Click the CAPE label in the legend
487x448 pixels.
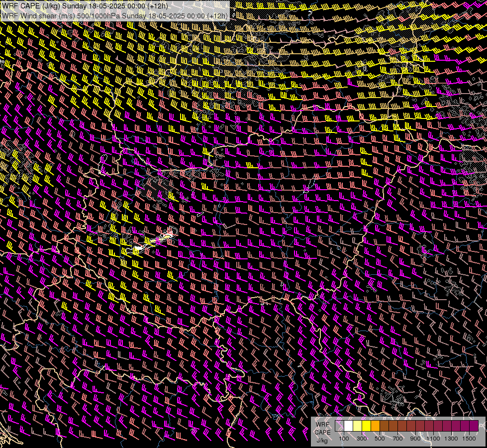[322, 433]
